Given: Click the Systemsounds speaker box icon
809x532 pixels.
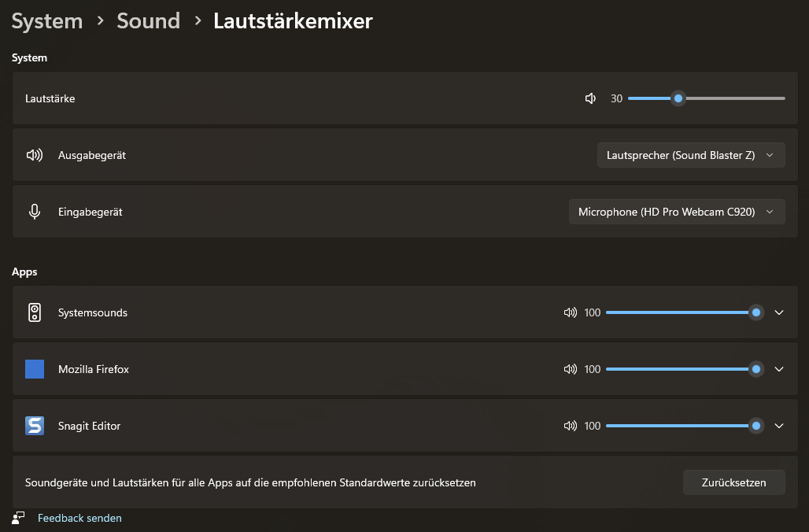Looking at the screenshot, I should point(35,312).
